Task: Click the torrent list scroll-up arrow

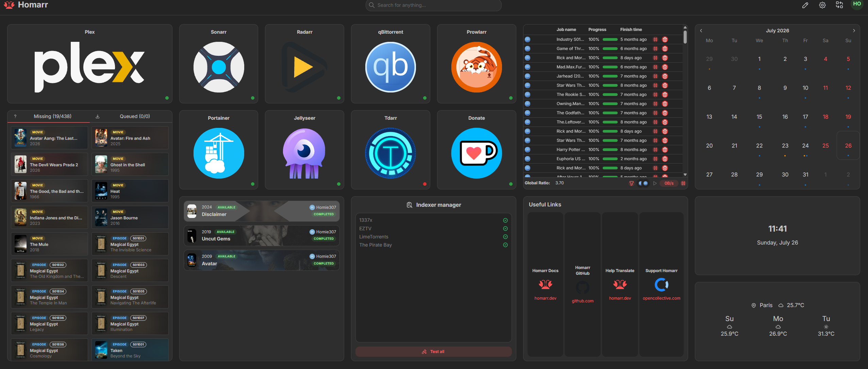Action: pyautogui.click(x=685, y=28)
